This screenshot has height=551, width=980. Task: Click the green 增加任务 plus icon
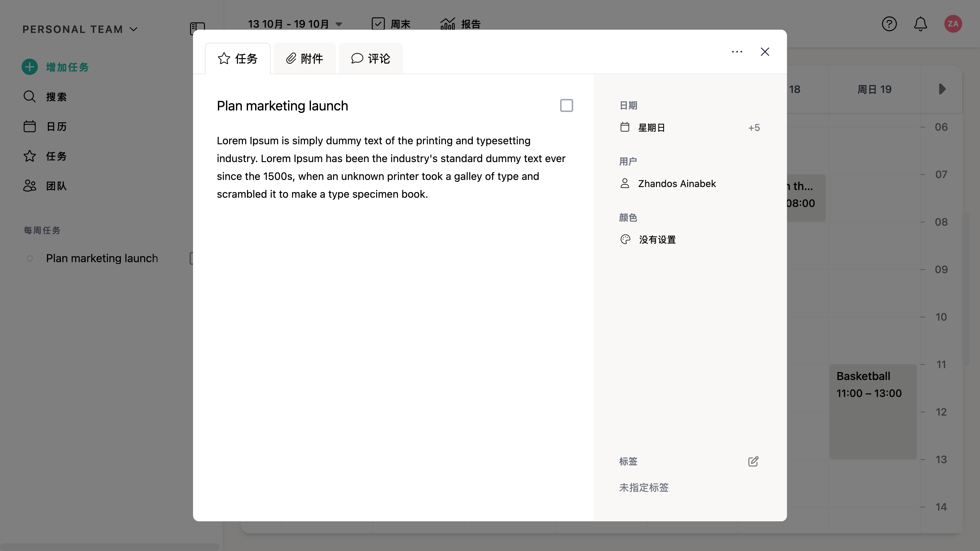[x=30, y=67]
